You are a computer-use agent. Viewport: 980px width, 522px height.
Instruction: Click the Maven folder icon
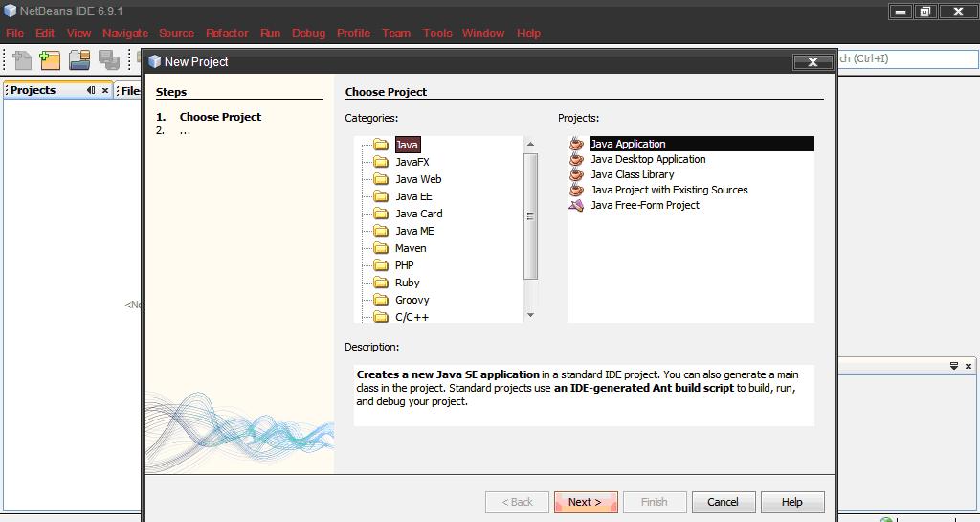coord(381,248)
